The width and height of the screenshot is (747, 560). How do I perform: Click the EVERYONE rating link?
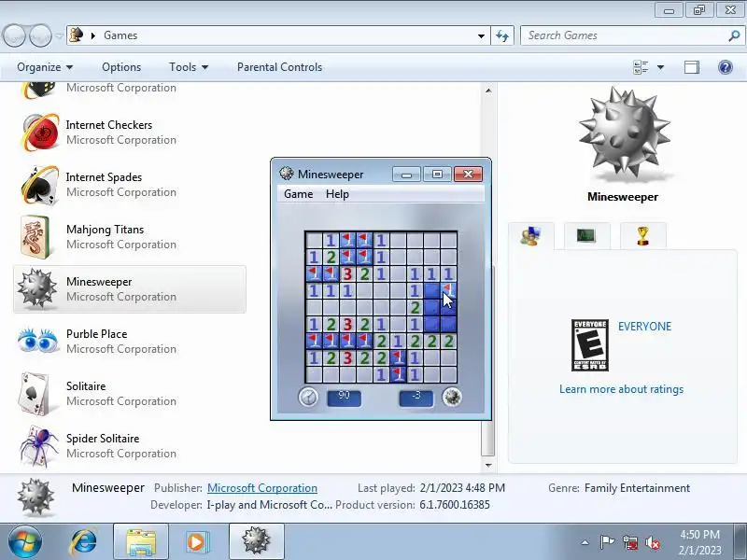tap(644, 326)
